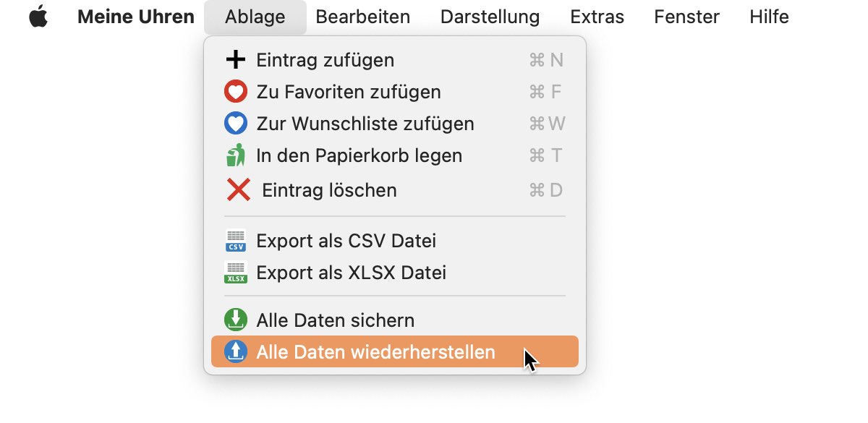The image size is (868, 423).
Task: Click the green Papierkorb trash icon
Action: (x=236, y=155)
